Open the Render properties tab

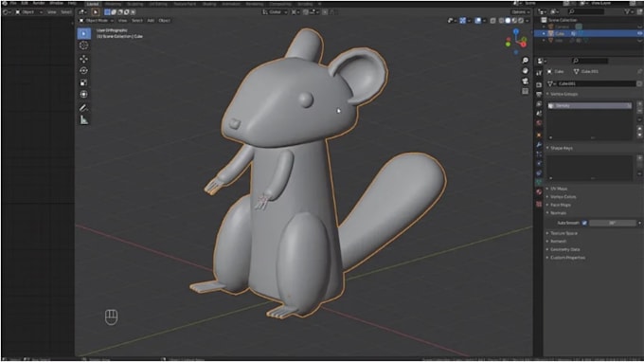point(539,84)
